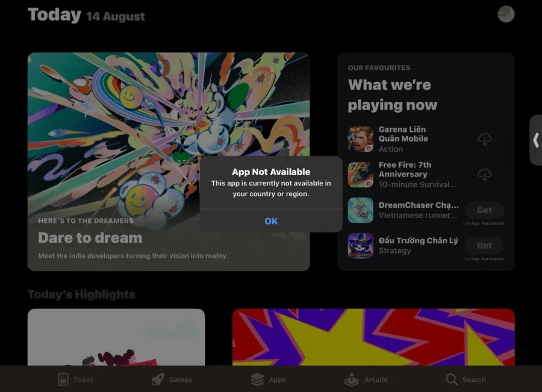Select the 'Meet the indie developers' subtitle
Viewport: 542px width, 392px height.
click(132, 256)
